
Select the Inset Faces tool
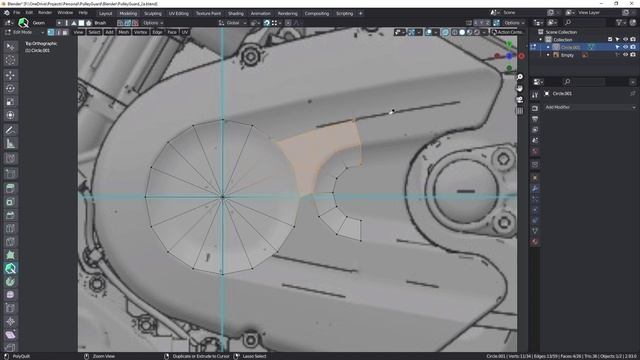10,202
